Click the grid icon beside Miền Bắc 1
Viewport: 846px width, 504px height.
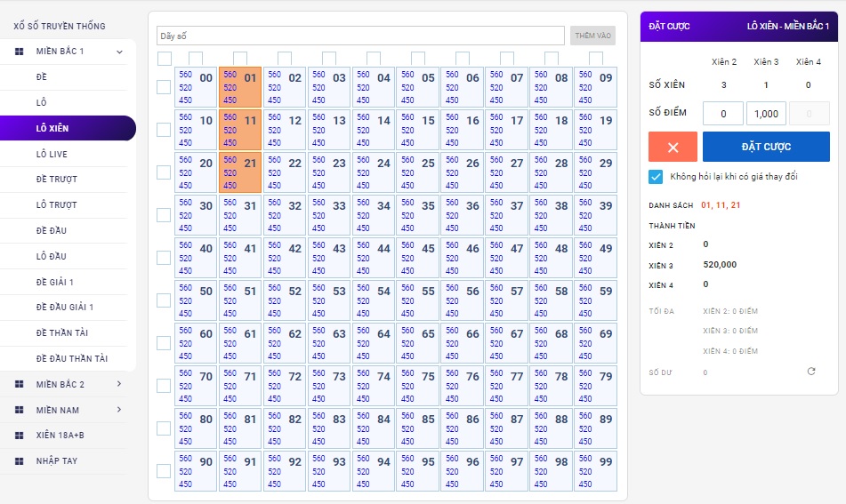click(x=19, y=52)
